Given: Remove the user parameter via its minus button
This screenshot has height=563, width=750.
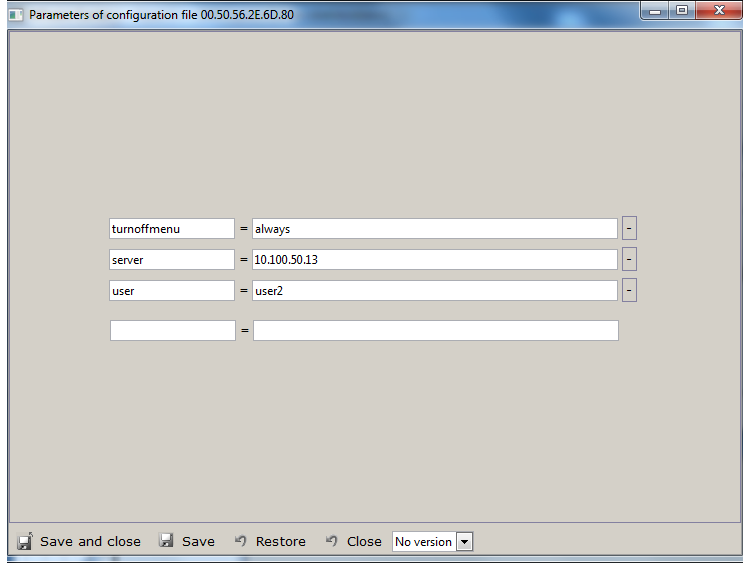Looking at the screenshot, I should pyautogui.click(x=629, y=290).
